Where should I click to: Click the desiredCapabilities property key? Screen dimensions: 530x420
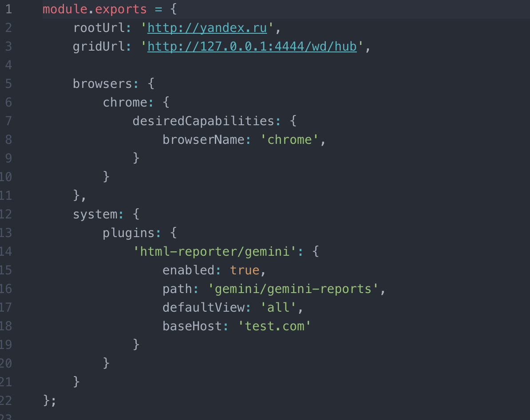(203, 121)
